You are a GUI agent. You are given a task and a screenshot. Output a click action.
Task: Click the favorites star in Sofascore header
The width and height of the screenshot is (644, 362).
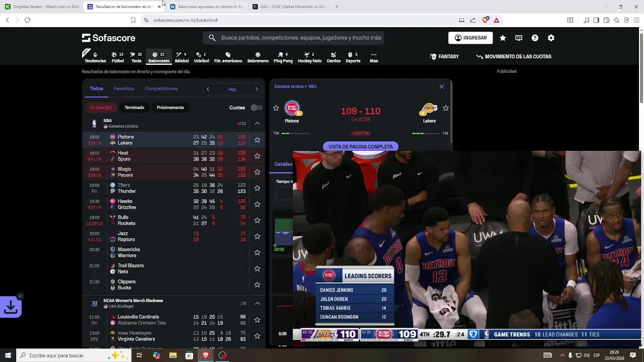[x=503, y=38]
